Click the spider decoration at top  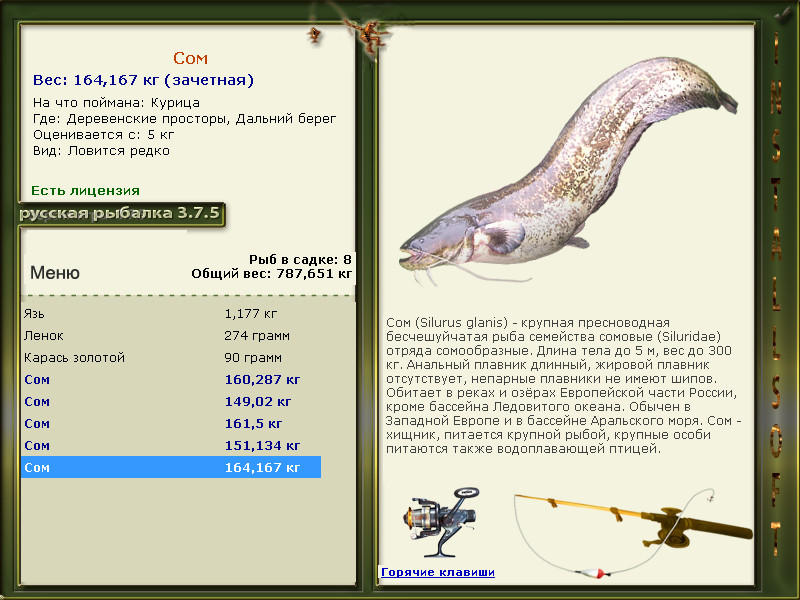pos(367,35)
